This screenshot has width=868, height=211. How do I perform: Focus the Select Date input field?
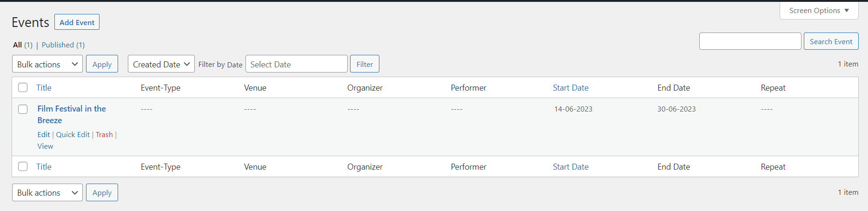[296, 64]
